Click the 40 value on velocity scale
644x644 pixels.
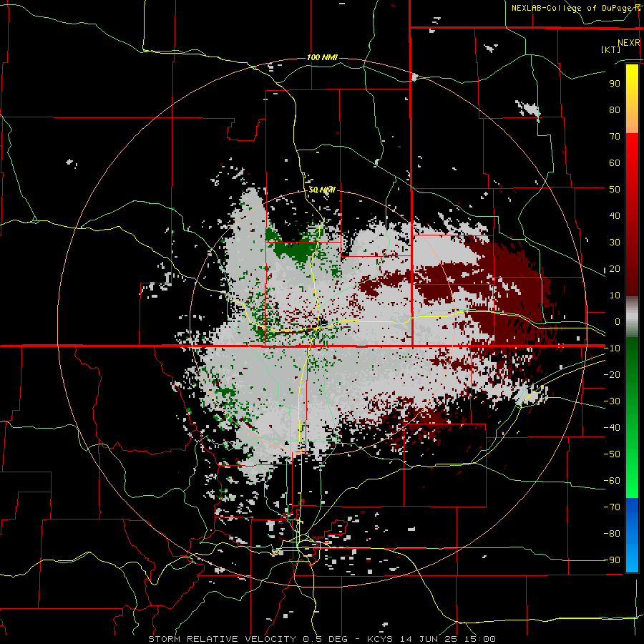[x=615, y=215]
